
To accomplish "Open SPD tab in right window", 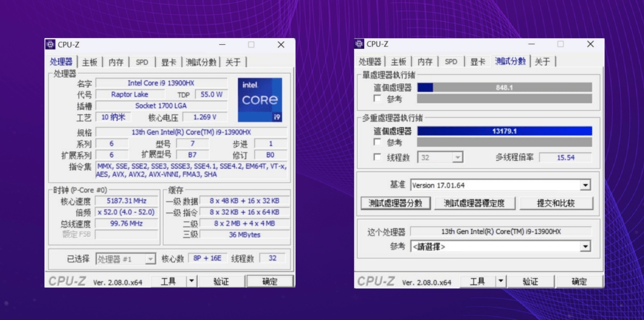I will pyautogui.click(x=451, y=62).
